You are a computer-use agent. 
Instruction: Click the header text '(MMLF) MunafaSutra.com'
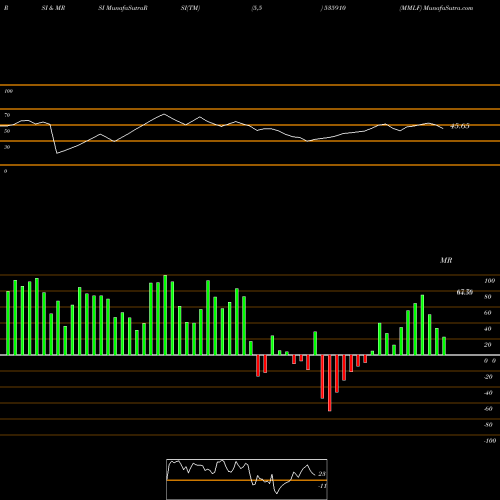tap(436, 8)
